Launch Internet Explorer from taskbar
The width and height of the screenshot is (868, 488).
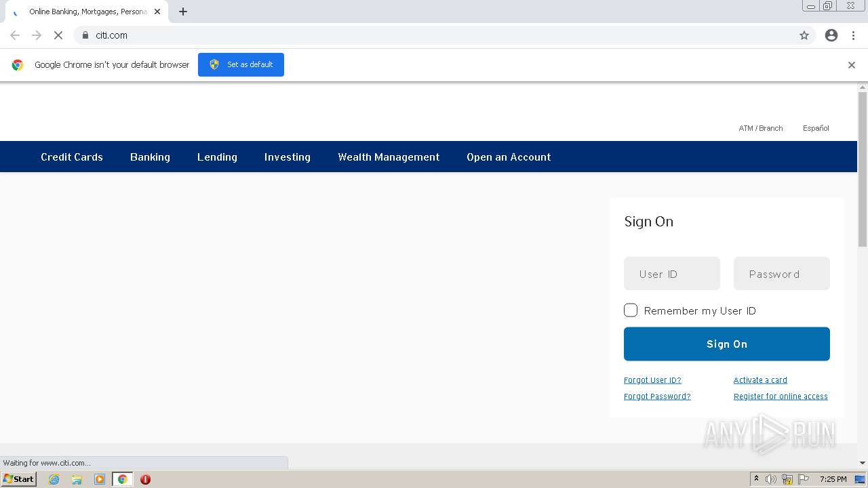[x=54, y=479]
